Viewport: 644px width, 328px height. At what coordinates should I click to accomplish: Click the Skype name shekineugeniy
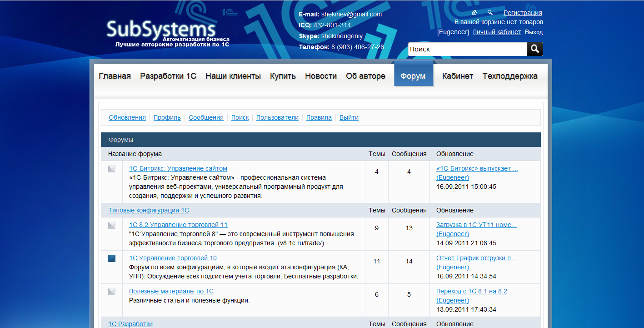pos(342,36)
